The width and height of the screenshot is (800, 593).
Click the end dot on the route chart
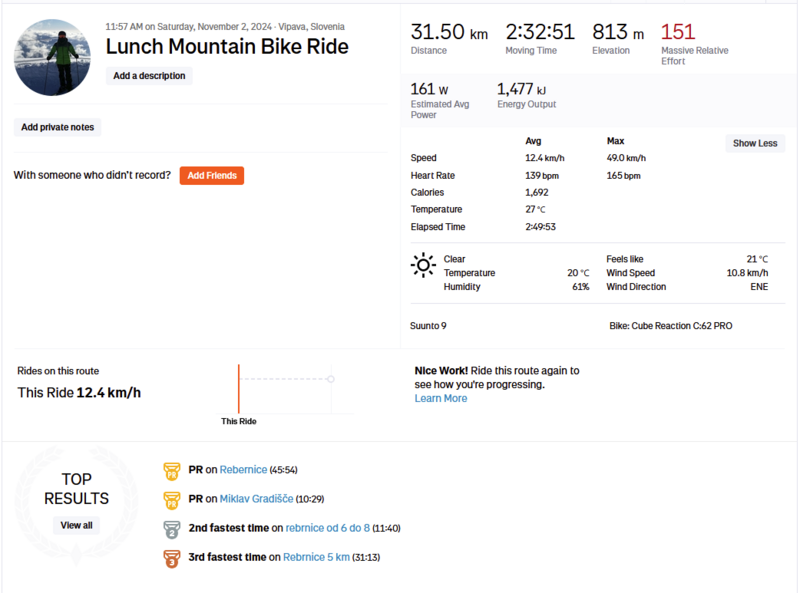331,378
